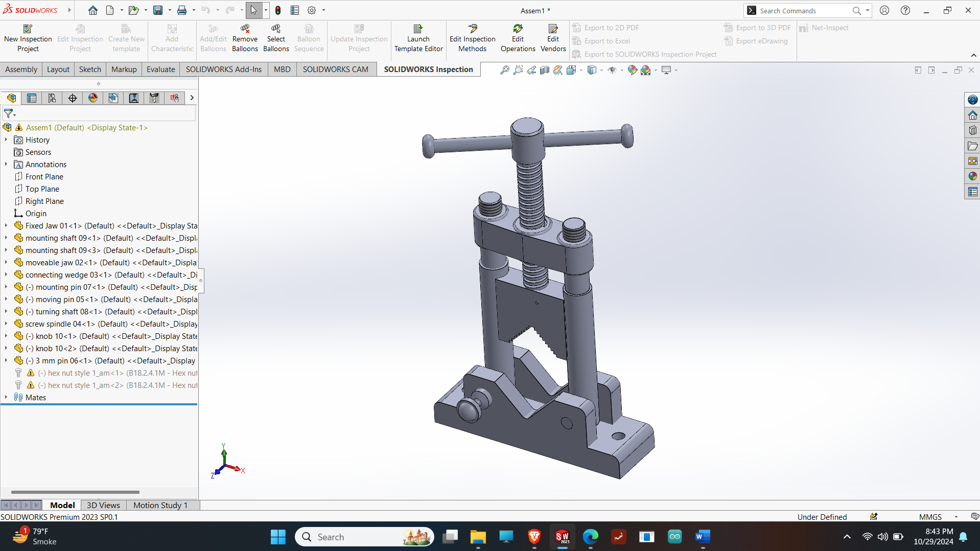The height and width of the screenshot is (551, 980).
Task: Open Microsoft Word from the taskbar
Action: coord(703,537)
